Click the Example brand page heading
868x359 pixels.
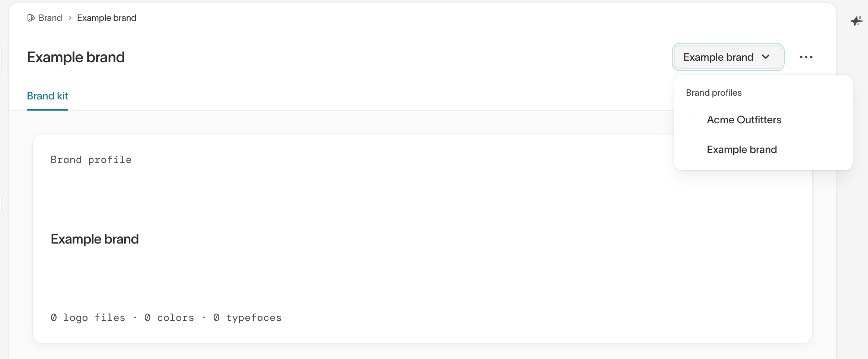pyautogui.click(x=76, y=57)
